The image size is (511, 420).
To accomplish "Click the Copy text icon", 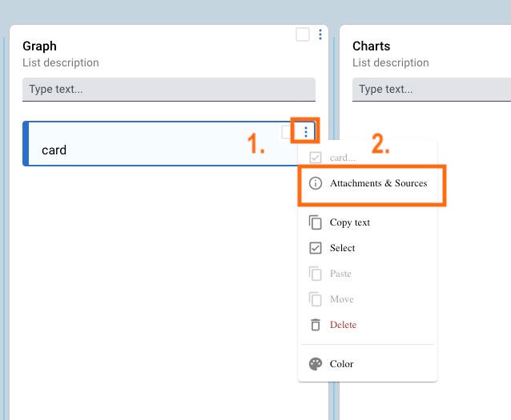I will pos(315,222).
